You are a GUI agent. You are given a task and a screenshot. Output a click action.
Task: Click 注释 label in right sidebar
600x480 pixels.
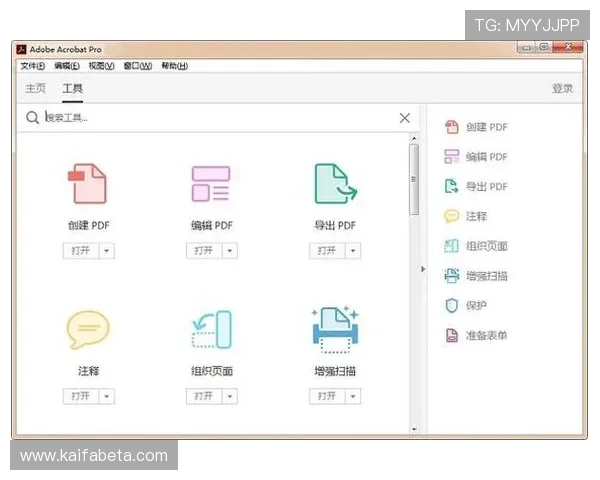coord(476,216)
